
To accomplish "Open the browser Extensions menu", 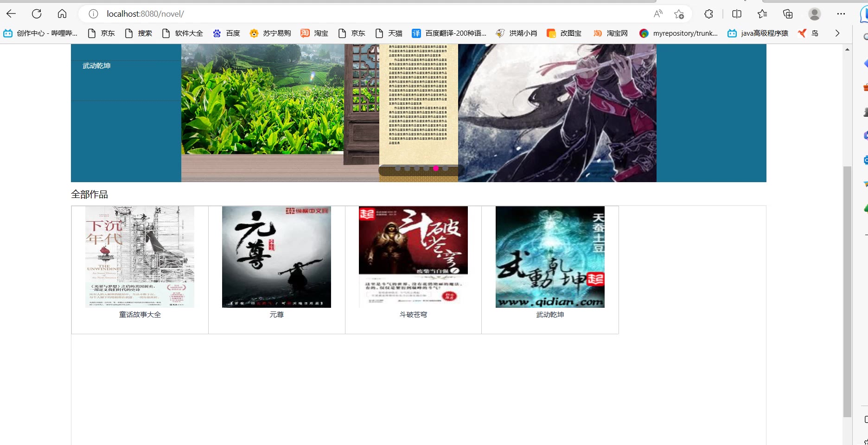I will pos(708,14).
